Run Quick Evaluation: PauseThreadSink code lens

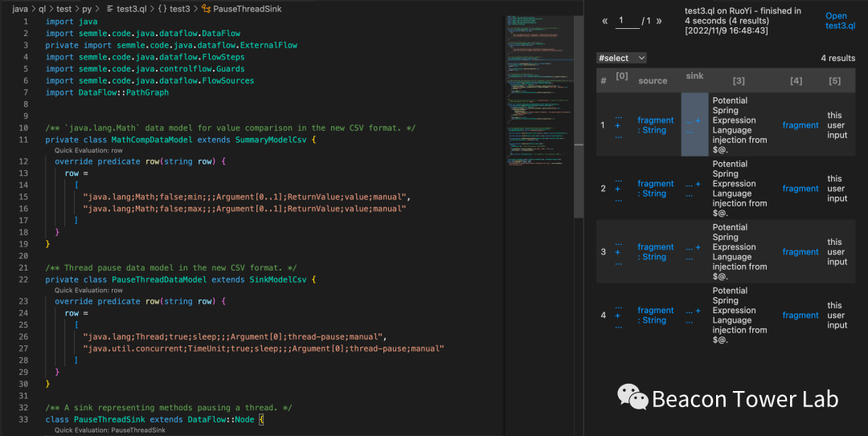click(109, 430)
